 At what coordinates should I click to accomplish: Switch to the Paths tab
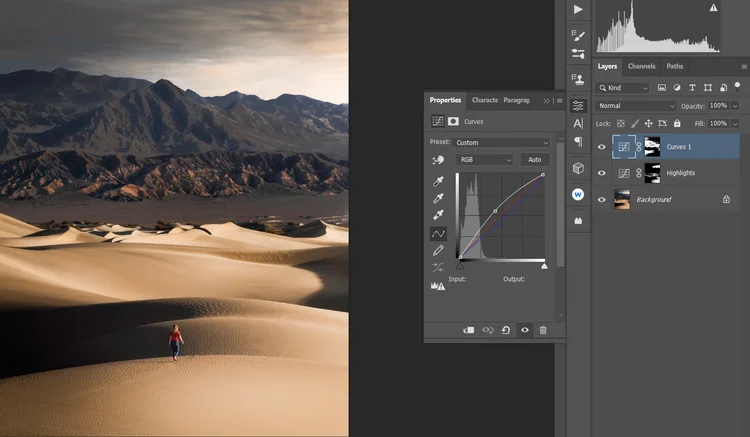click(x=675, y=66)
